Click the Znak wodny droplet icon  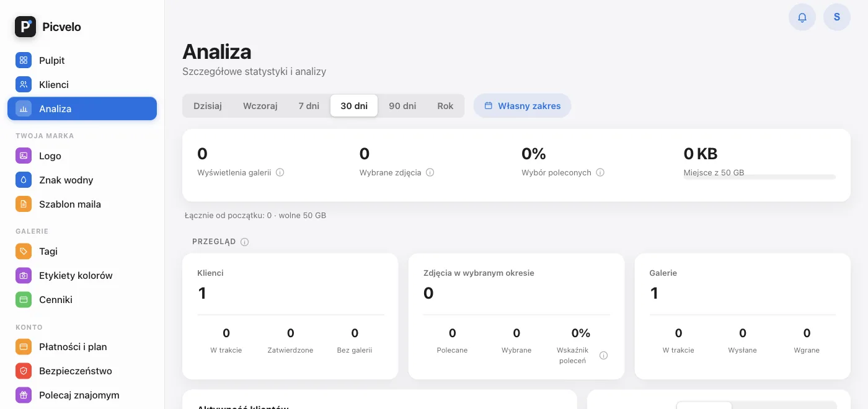pos(24,180)
